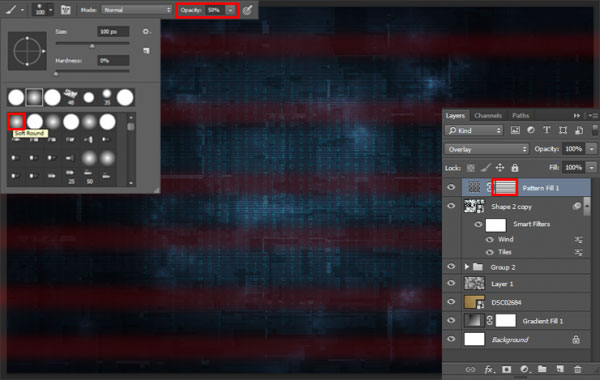Lock layer position icon
This screenshot has height=380, width=600.
pos(500,168)
